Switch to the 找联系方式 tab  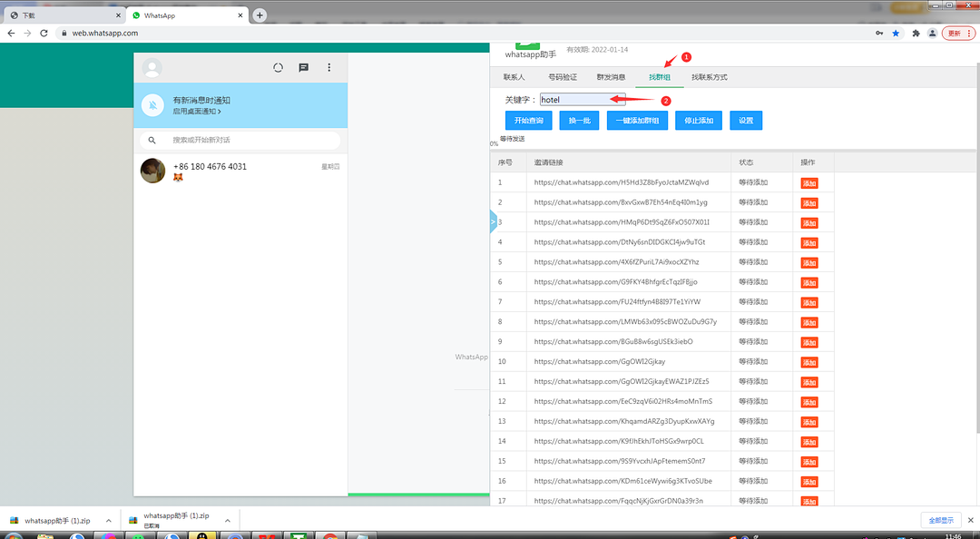710,77
